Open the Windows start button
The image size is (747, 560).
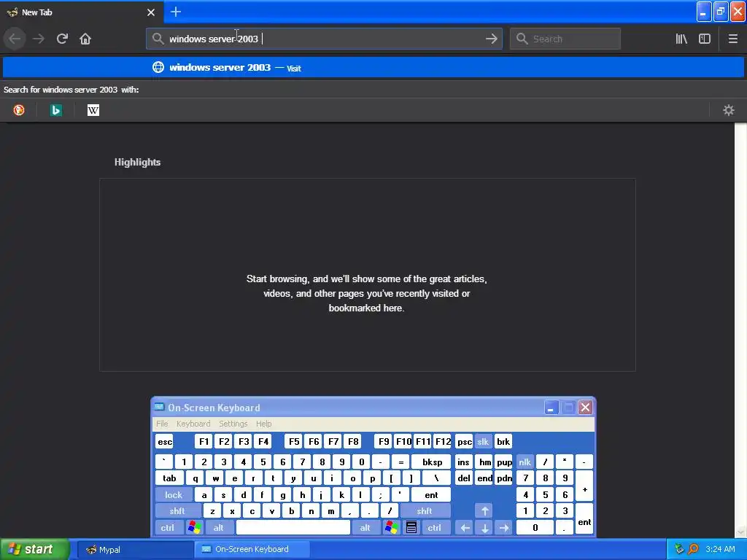(34, 549)
